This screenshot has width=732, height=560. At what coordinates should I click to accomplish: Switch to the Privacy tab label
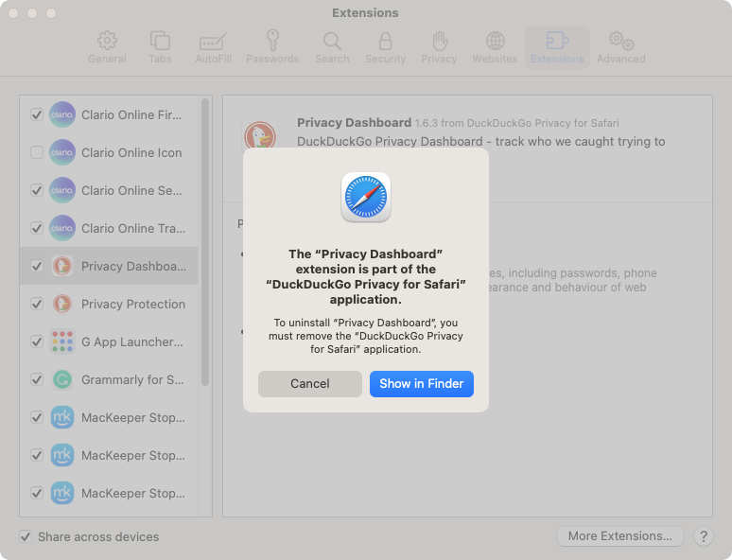click(x=439, y=59)
